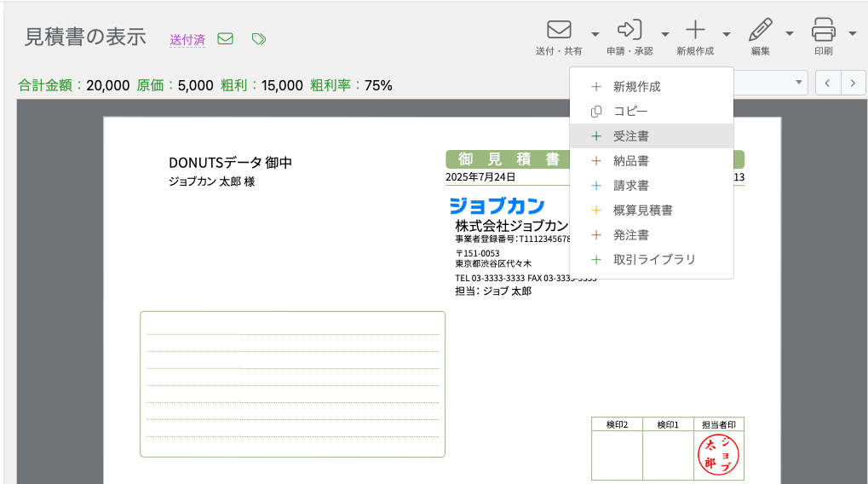The width and height of the screenshot is (868, 484).
Task: Click the green-bordered notes box
Action: pyautogui.click(x=292, y=384)
